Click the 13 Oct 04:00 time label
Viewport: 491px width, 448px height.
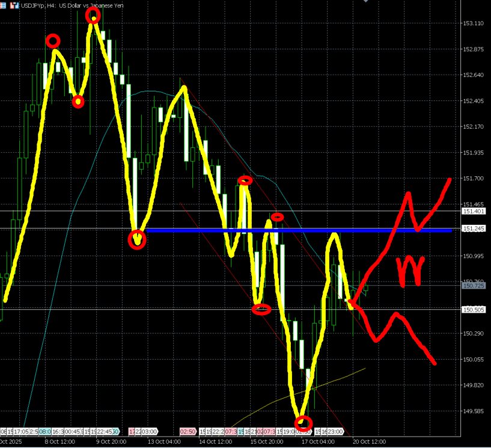click(165, 441)
